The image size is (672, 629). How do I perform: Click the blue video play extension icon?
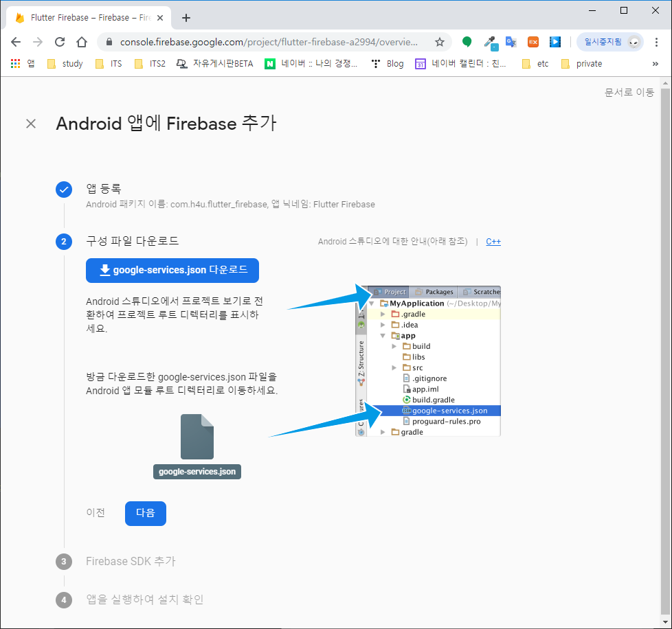[555, 42]
